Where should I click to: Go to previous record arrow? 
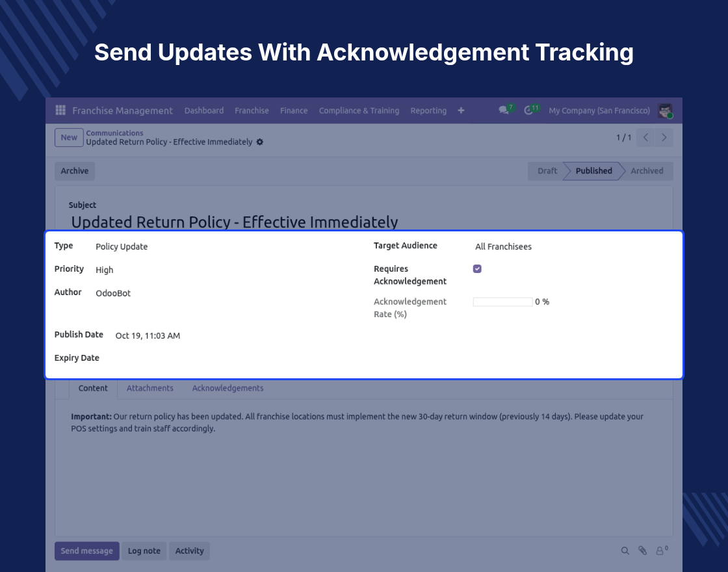[645, 137]
